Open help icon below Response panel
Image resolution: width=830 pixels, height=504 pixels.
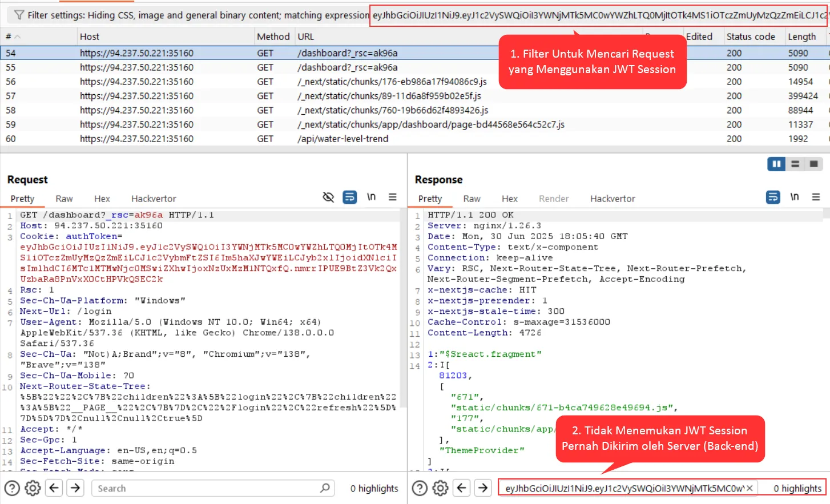click(x=420, y=488)
